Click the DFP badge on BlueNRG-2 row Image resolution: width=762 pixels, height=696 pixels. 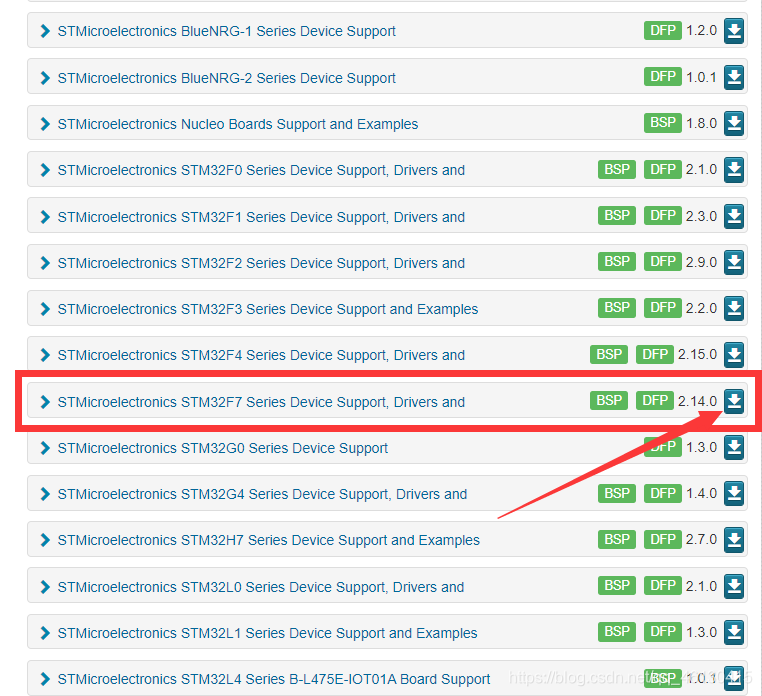click(x=663, y=77)
